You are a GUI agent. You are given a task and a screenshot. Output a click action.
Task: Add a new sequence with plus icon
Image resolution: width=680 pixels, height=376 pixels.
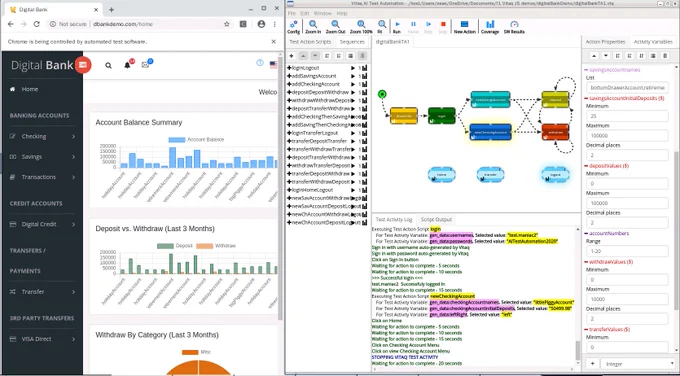pos(291,56)
